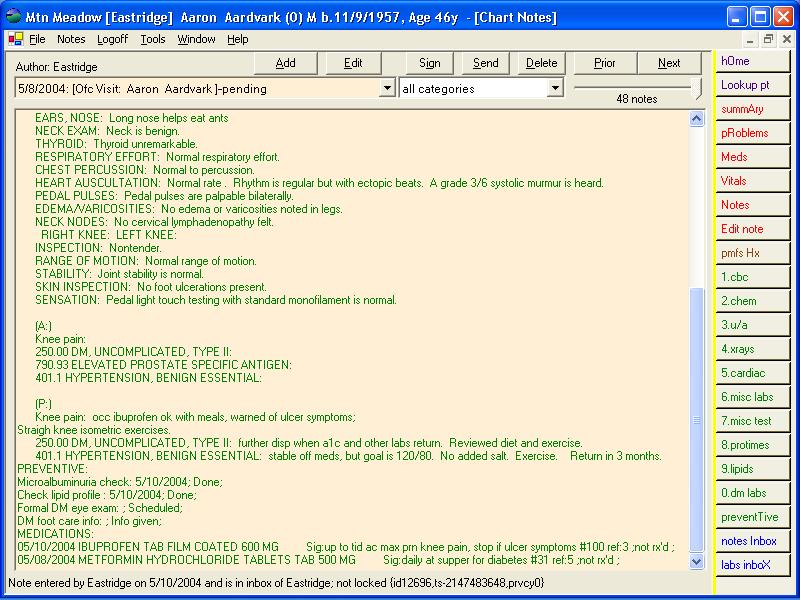
Task: Click scroll up arrow of notes pane
Action: click(x=697, y=119)
